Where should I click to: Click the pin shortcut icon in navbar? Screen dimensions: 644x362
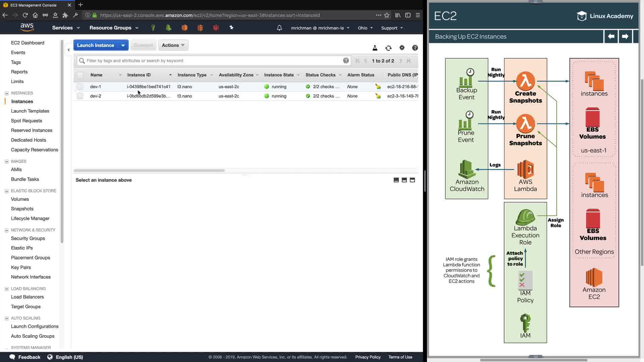click(x=231, y=27)
